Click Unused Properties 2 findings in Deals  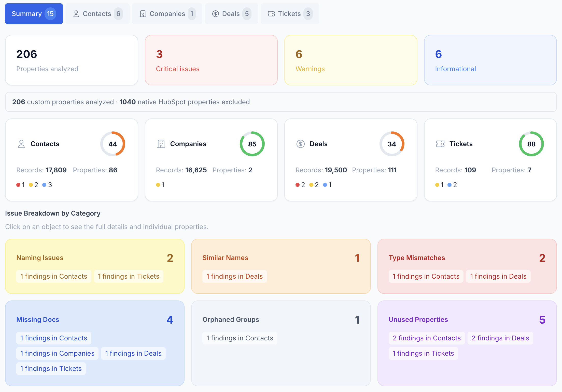[x=500, y=338]
